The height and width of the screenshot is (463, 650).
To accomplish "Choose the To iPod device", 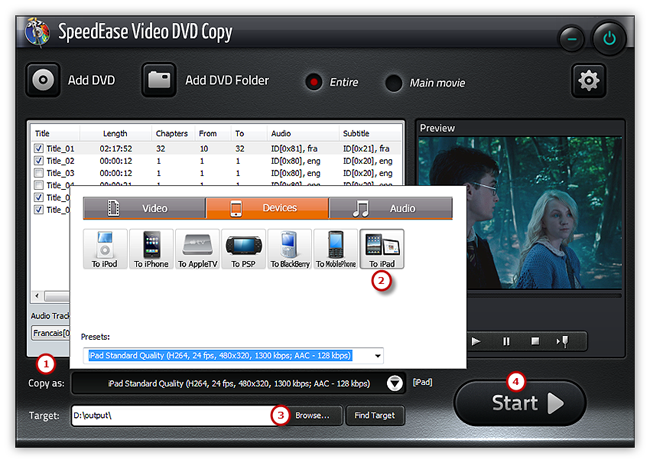I will tap(105, 249).
